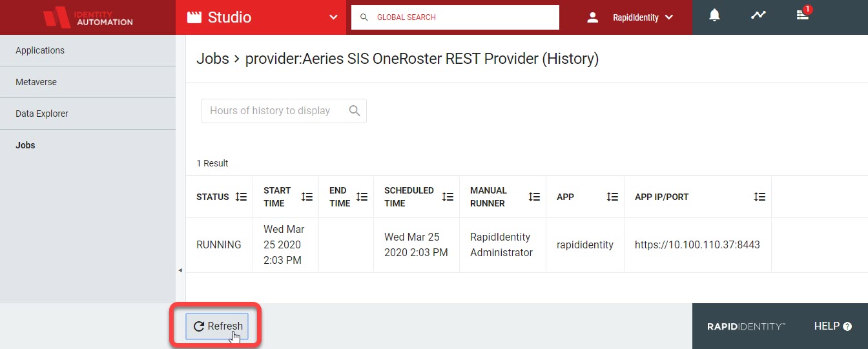Click the history search magnifier icon

(x=355, y=111)
